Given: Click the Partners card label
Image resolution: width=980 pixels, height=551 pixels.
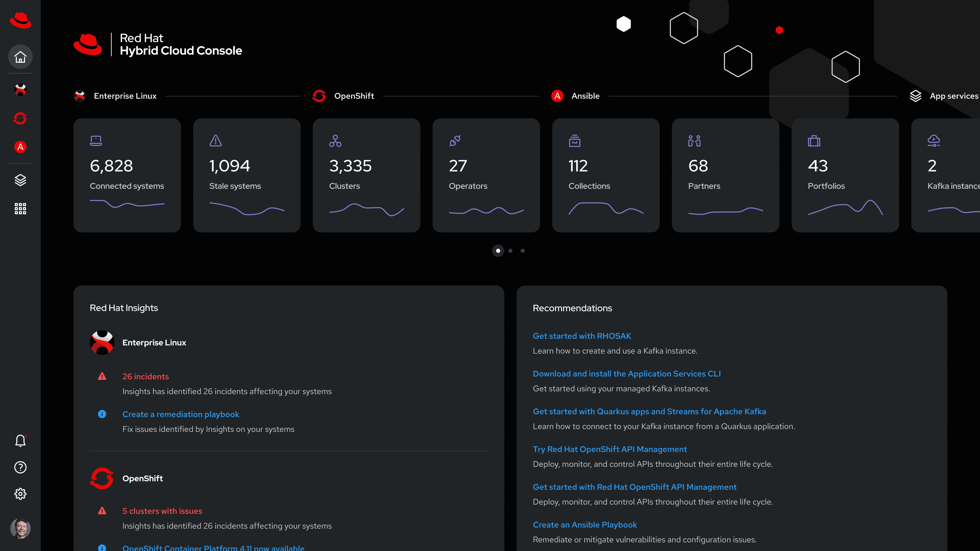Looking at the screenshot, I should tap(704, 186).
